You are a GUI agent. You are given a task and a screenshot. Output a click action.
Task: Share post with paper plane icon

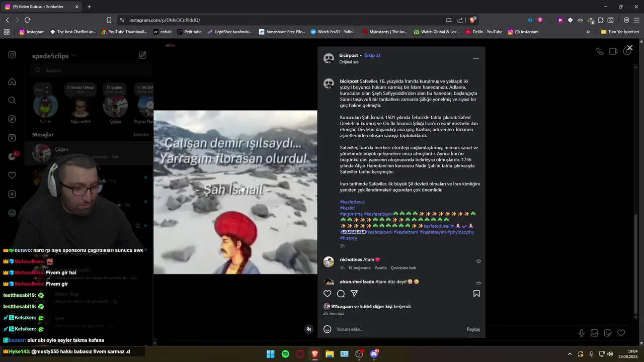pyautogui.click(x=354, y=294)
